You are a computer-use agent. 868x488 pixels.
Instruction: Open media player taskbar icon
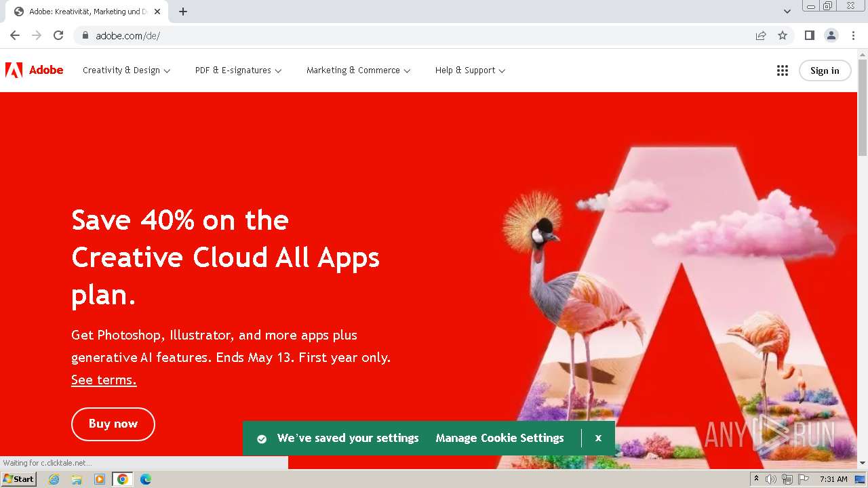point(100,479)
